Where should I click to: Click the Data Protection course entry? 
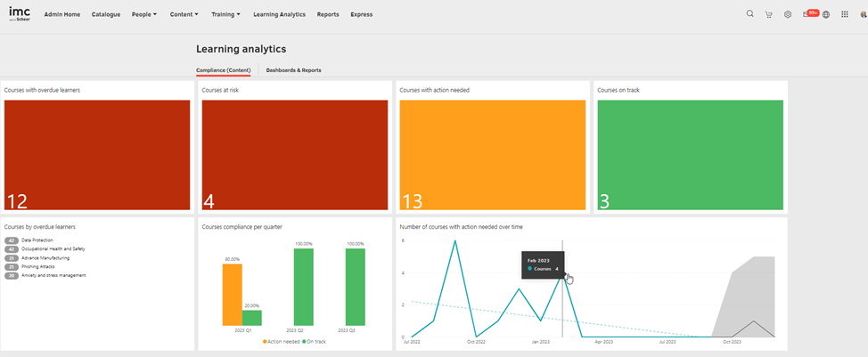(x=37, y=240)
